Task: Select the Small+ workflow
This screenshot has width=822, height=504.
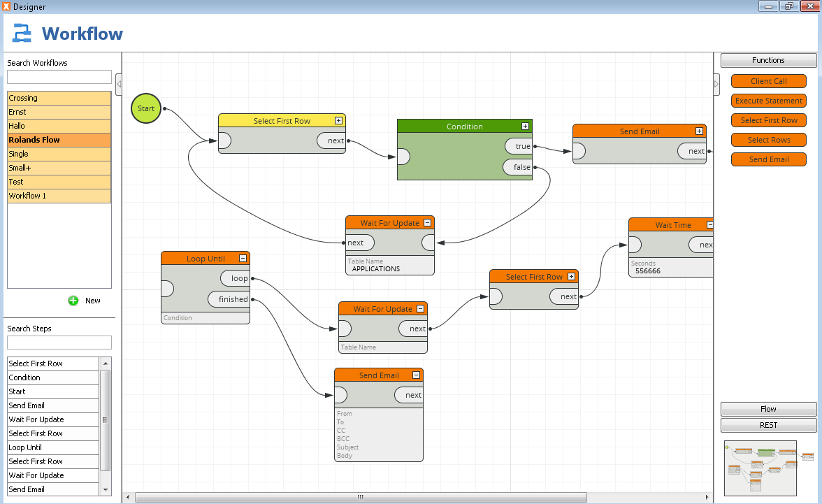Action: (59, 168)
